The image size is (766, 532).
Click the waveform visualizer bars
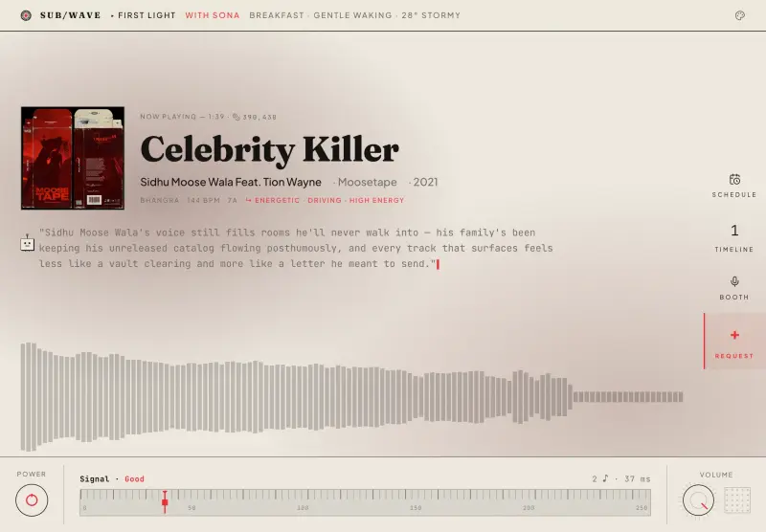click(351, 397)
